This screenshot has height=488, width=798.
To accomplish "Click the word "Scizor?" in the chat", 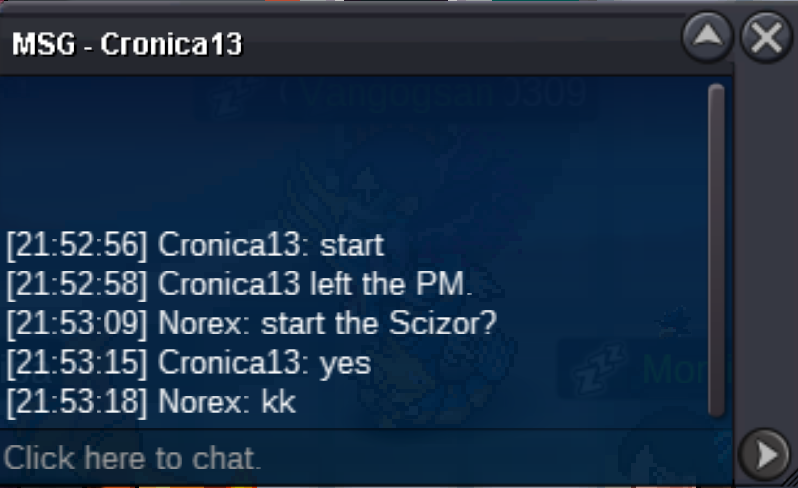I will tap(443, 323).
